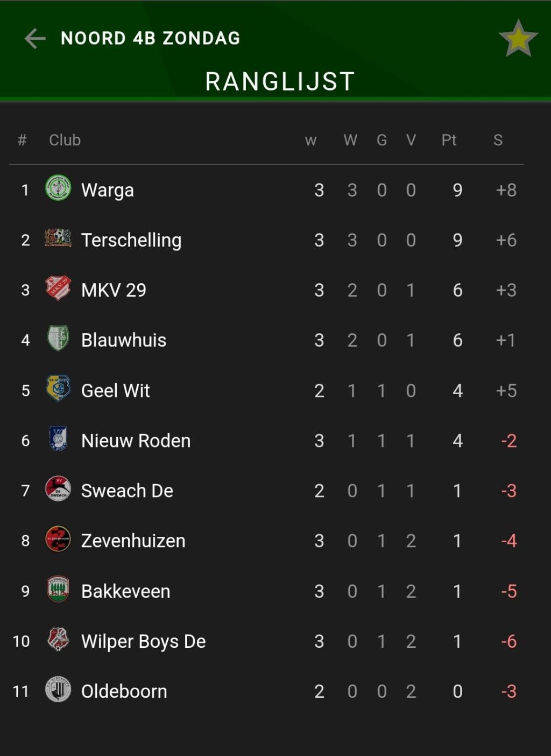
Task: Open the Geel Wit club badge
Action: (x=58, y=388)
